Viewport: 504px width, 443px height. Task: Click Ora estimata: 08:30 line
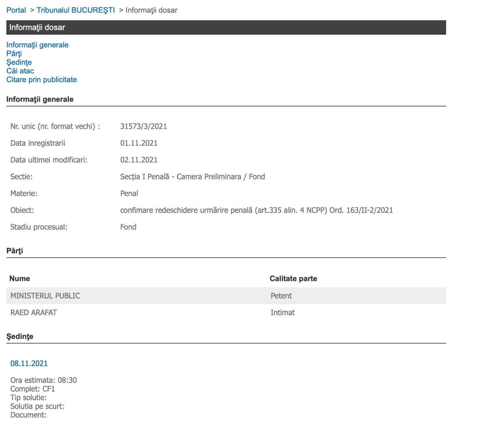pyautogui.click(x=43, y=380)
